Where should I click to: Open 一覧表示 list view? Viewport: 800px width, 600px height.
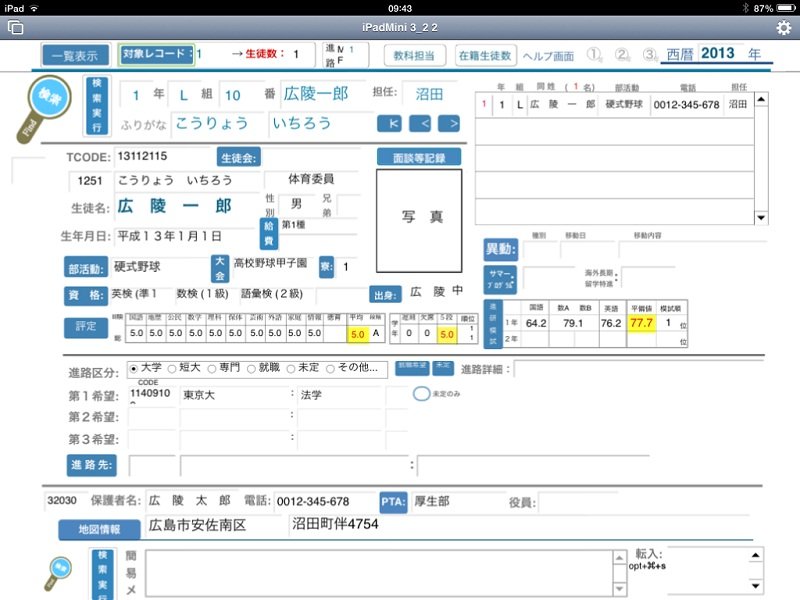[x=75, y=55]
